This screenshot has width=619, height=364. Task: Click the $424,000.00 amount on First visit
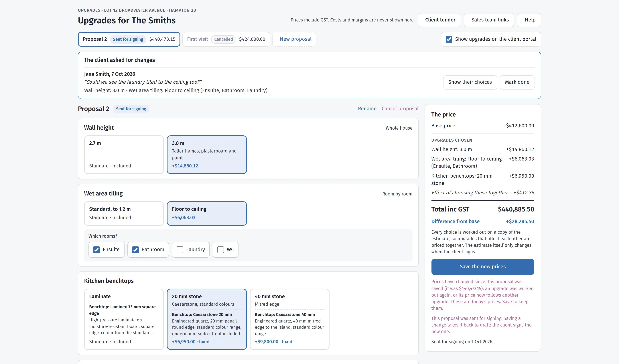coord(252,39)
